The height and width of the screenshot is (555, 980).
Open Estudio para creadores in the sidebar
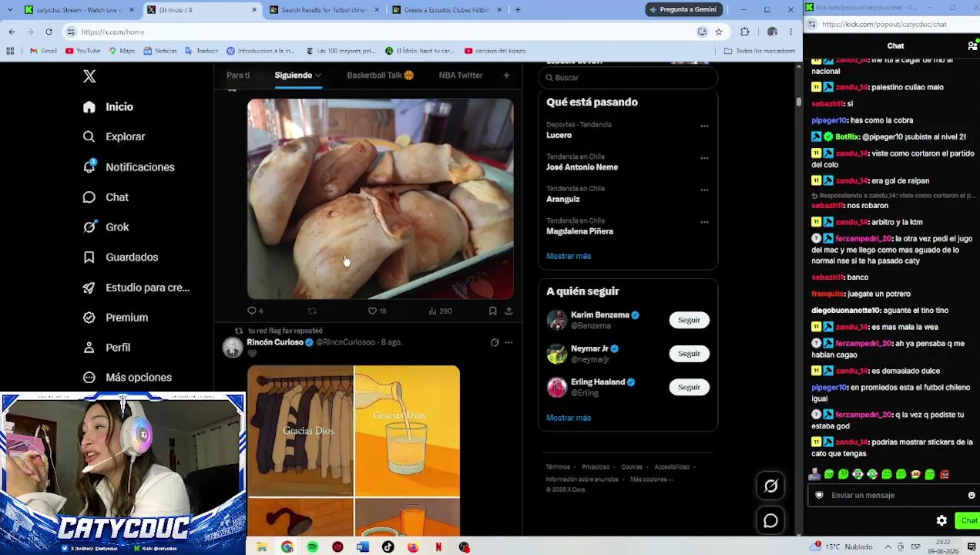point(136,288)
